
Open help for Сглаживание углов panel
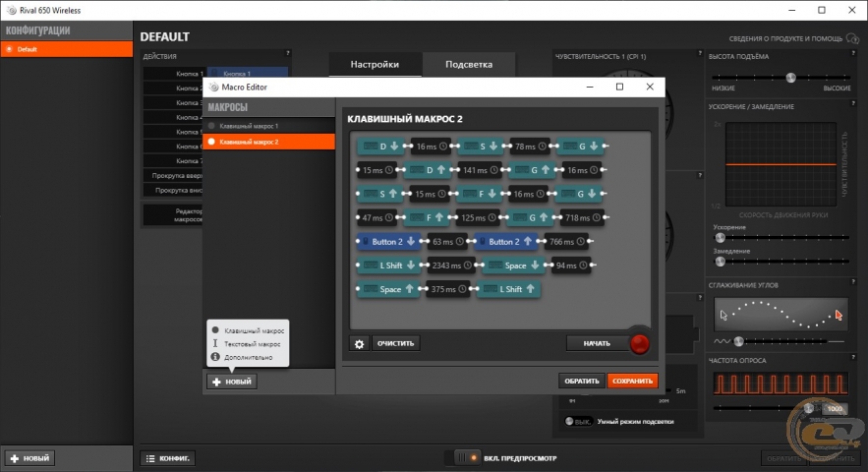pos(853,281)
